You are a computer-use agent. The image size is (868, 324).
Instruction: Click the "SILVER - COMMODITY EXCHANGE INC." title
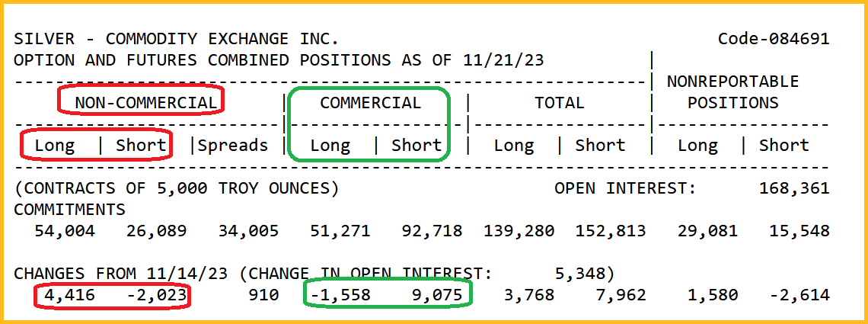coord(177,39)
